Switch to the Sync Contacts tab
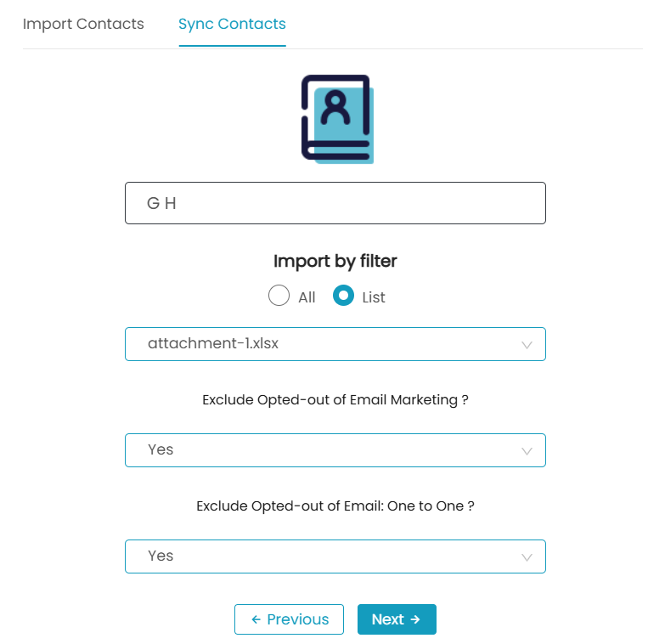Viewport: 665px width, 644px height. tap(232, 24)
